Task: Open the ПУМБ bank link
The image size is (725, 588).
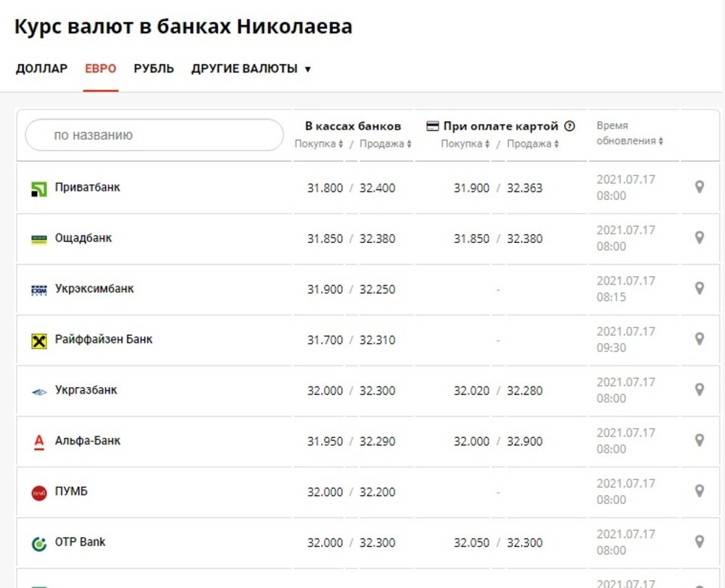Action: (x=71, y=491)
